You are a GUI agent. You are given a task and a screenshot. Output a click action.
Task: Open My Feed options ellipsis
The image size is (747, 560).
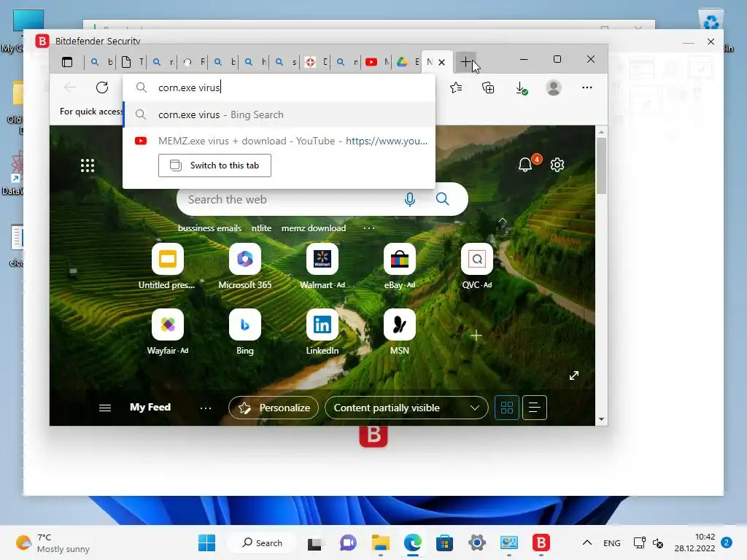click(205, 408)
